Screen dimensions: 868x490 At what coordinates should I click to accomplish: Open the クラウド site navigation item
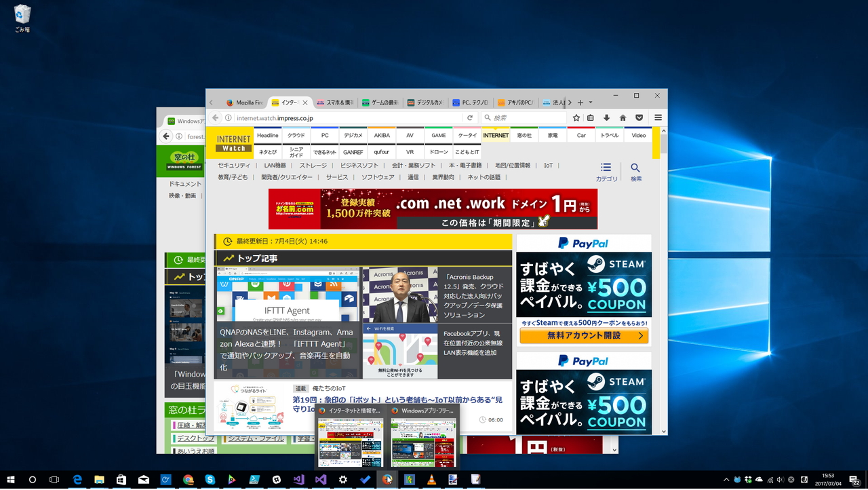click(296, 135)
